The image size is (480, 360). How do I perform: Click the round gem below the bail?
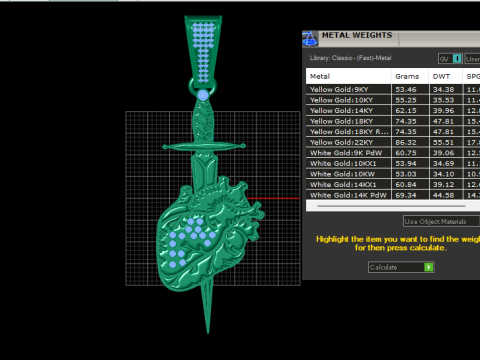[x=203, y=95]
